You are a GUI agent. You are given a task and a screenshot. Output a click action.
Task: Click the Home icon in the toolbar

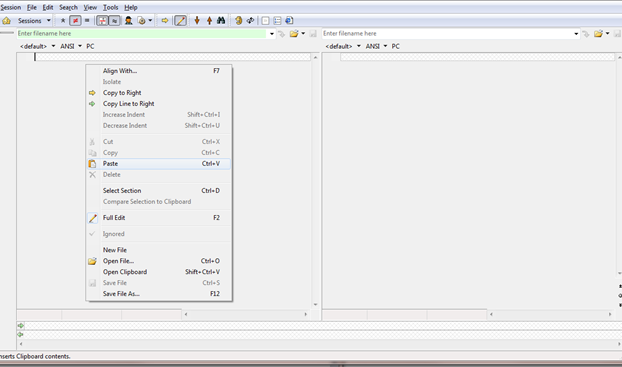point(6,21)
